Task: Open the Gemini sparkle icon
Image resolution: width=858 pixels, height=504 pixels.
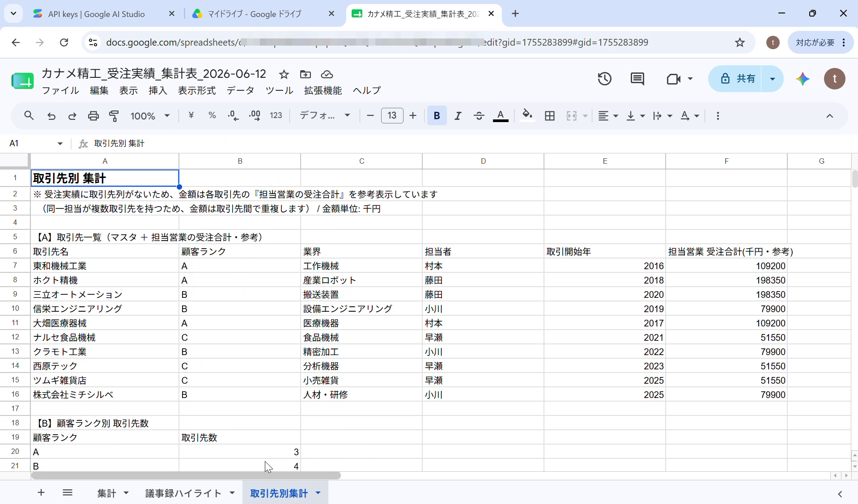Action: coord(803,79)
